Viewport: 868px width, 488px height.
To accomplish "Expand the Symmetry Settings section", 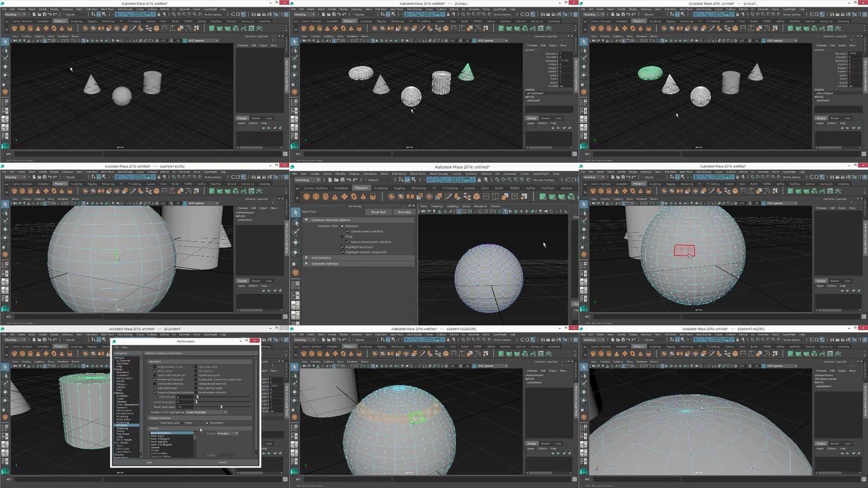I will click(307, 264).
